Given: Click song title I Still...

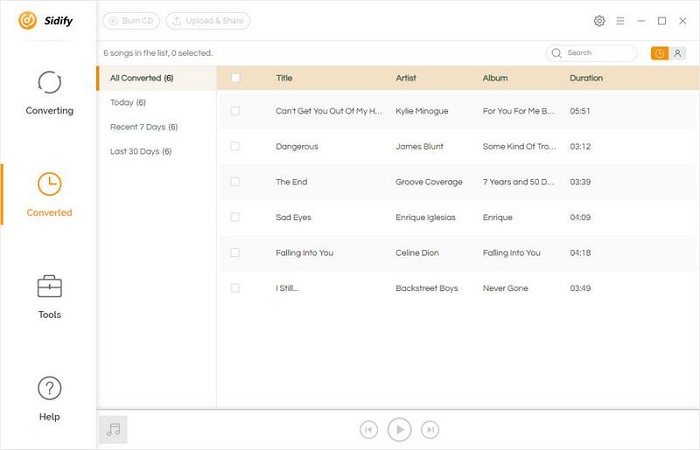Looking at the screenshot, I should tap(287, 288).
